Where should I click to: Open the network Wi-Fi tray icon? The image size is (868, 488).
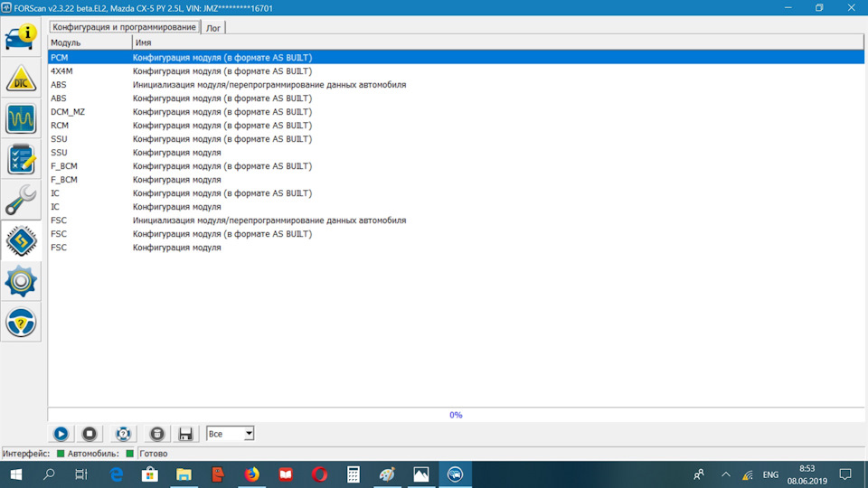click(x=748, y=474)
